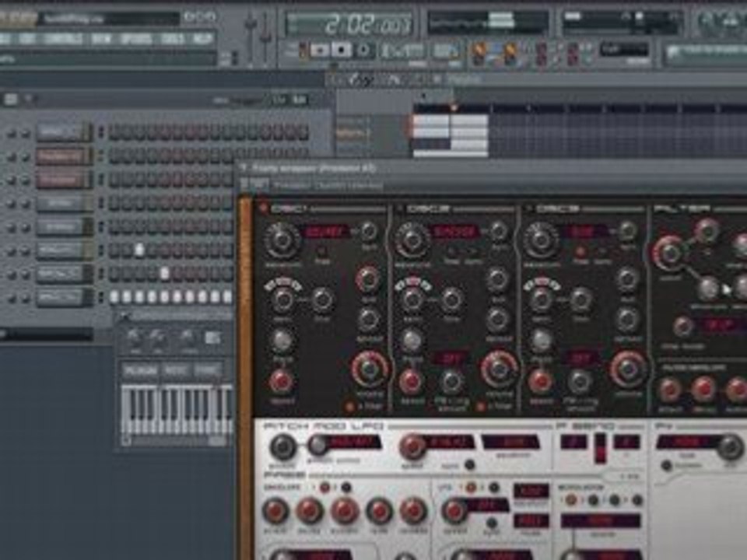Toggle the pattern/song mode switch

tap(303, 51)
